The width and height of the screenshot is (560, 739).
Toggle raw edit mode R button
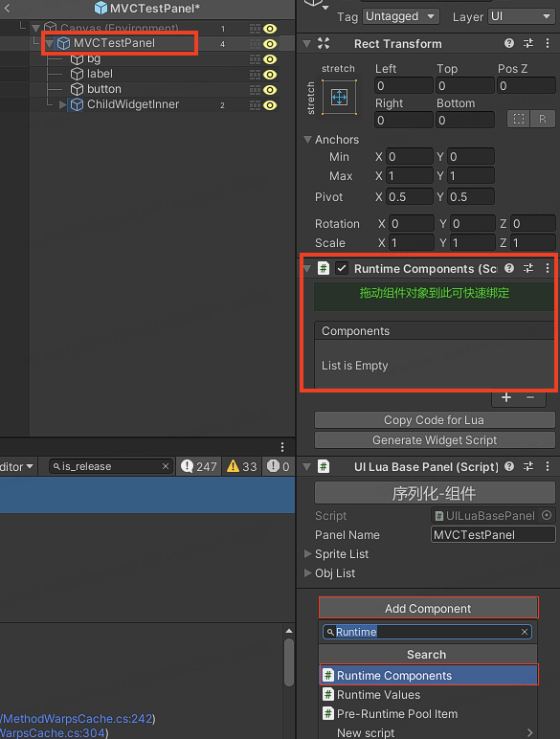click(x=543, y=119)
